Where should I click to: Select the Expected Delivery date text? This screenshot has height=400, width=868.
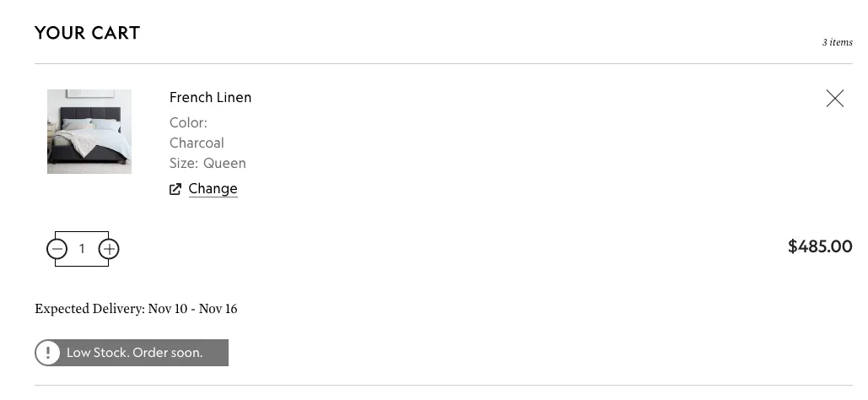tap(89, 309)
